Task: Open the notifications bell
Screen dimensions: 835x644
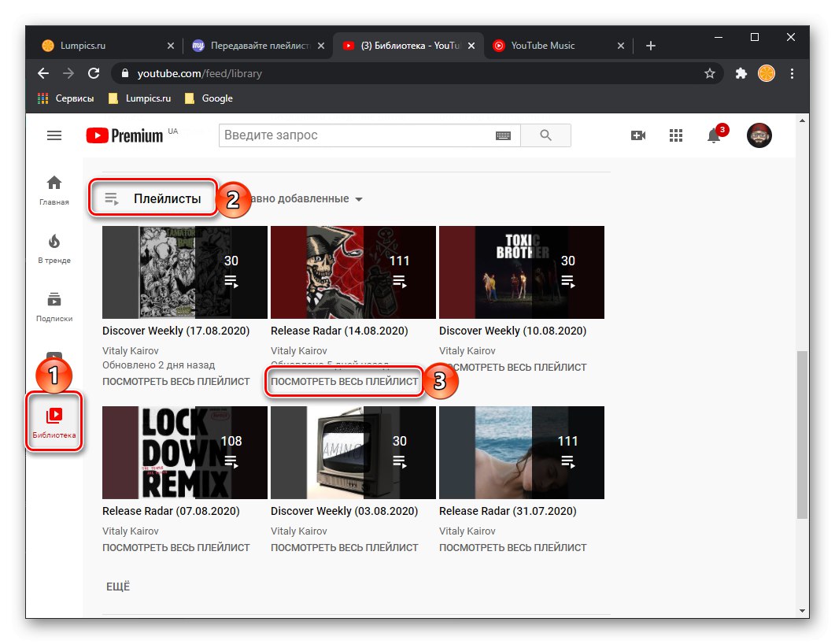Action: 714,135
